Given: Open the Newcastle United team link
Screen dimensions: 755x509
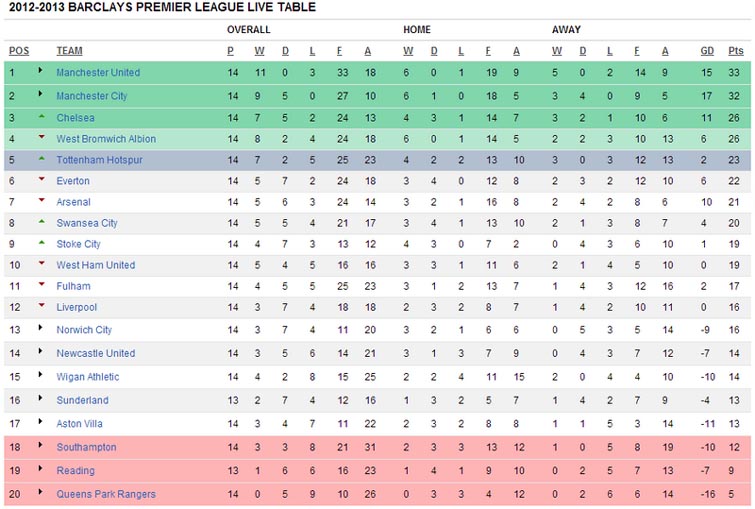Looking at the screenshot, I should [96, 353].
